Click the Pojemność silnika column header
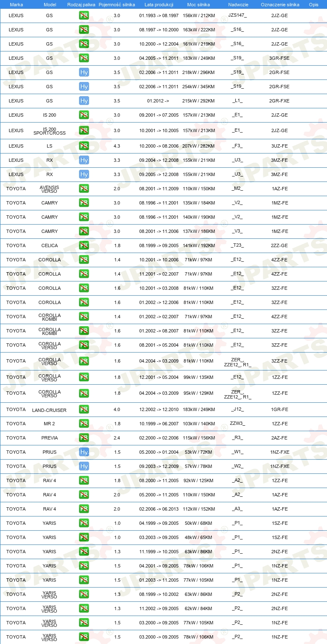 (117, 5)
